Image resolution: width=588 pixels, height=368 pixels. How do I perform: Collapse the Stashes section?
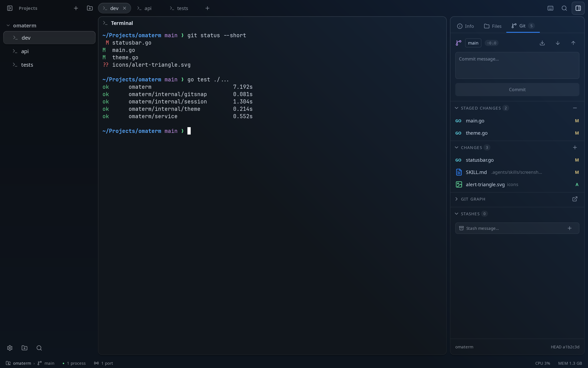point(457,214)
